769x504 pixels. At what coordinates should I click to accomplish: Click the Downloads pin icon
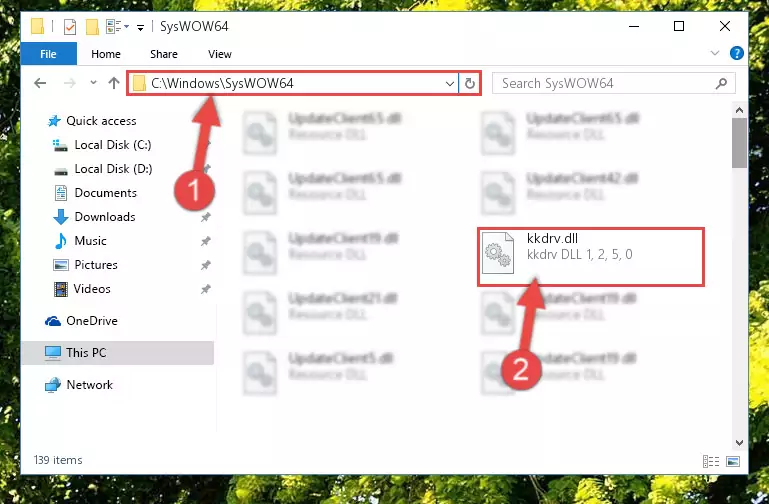coord(205,217)
